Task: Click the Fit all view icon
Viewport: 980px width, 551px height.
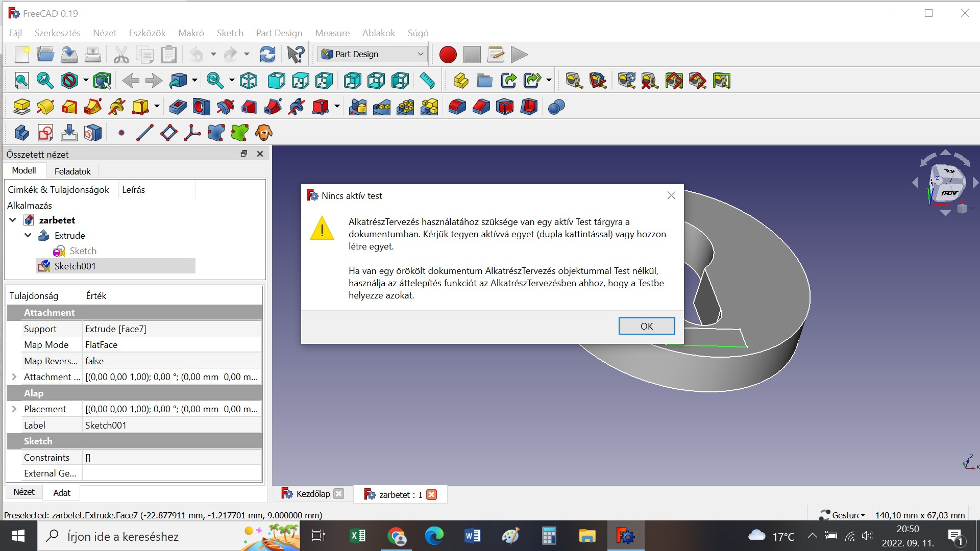Action: coord(21,81)
